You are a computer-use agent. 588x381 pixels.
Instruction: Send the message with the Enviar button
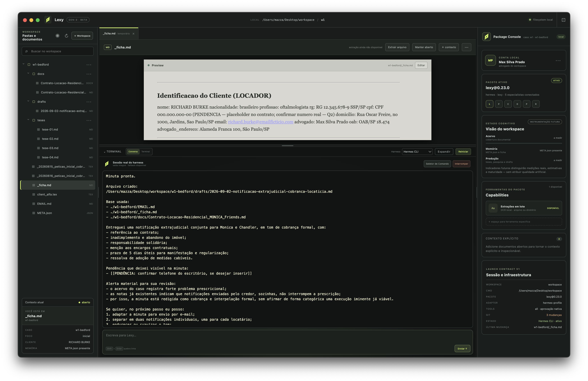pyautogui.click(x=462, y=349)
